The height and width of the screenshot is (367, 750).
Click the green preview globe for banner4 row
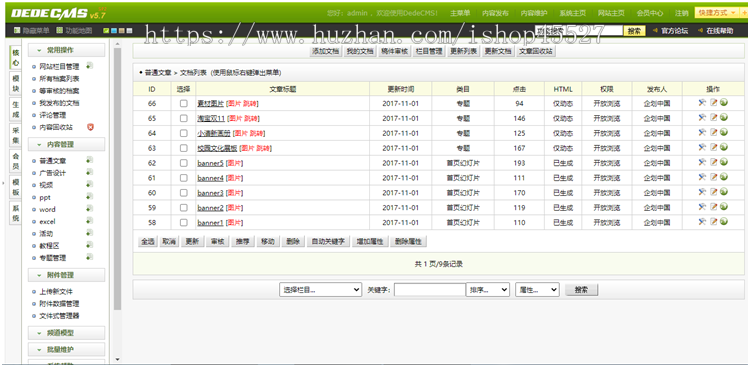(x=724, y=177)
